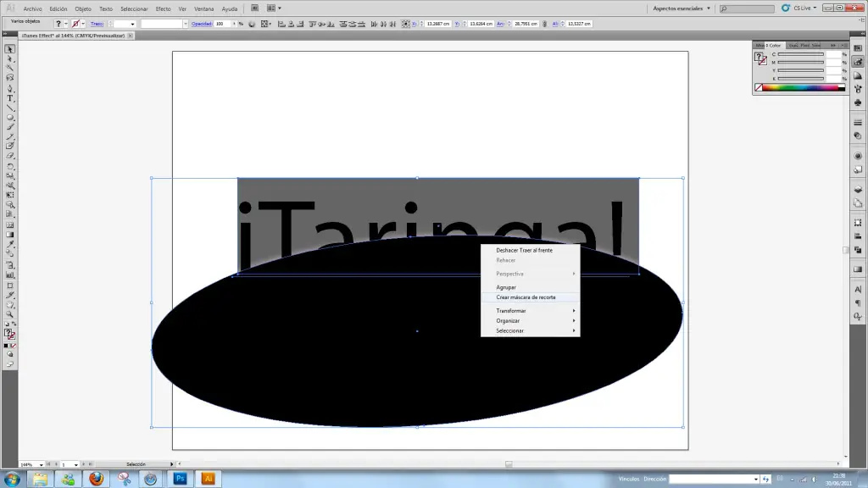Image resolution: width=868 pixels, height=488 pixels.
Task: Swap fill and stroke in toolbox
Action: click(14, 324)
